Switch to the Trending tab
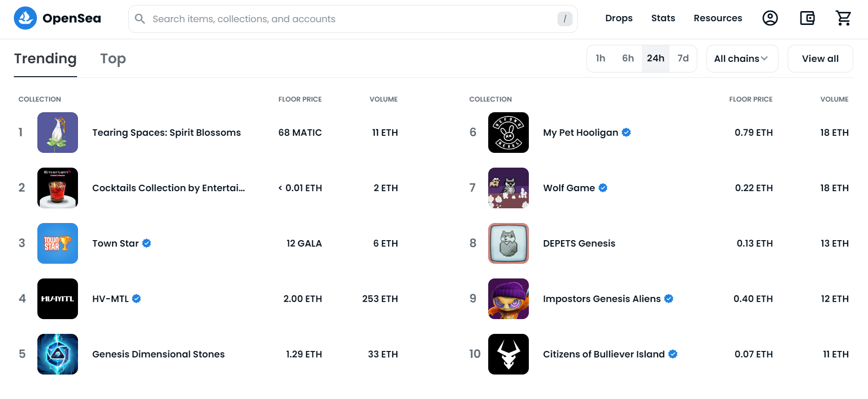 tap(45, 59)
